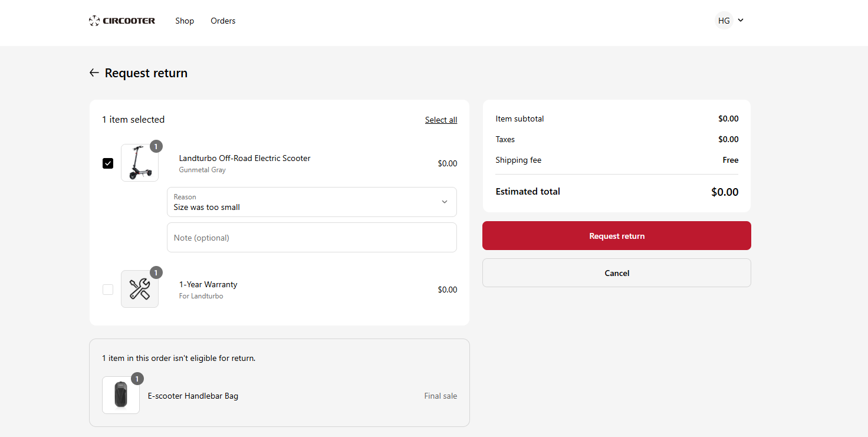Image resolution: width=868 pixels, height=437 pixels.
Task: Expand the account menu chevron
Action: click(741, 20)
